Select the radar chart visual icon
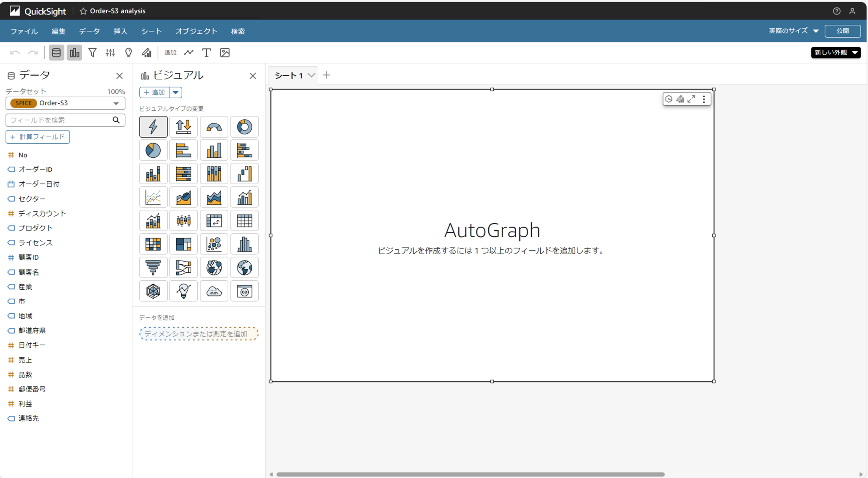The width and height of the screenshot is (868, 478). [153, 291]
